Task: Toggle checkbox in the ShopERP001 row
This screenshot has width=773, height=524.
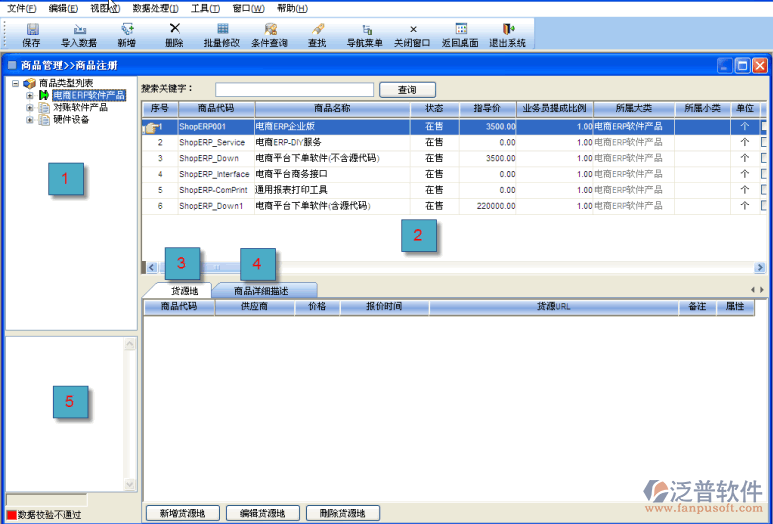Action: coord(764,127)
